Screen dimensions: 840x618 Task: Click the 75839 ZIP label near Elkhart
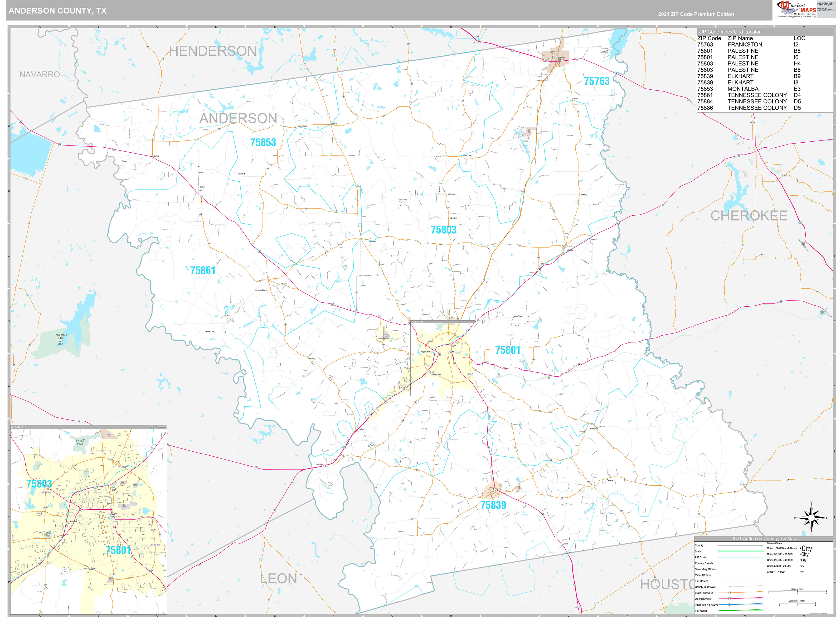(x=493, y=505)
